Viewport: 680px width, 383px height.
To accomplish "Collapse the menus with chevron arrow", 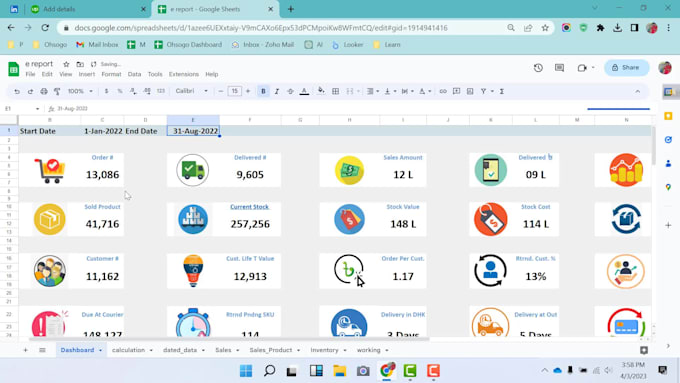I will click(x=638, y=91).
